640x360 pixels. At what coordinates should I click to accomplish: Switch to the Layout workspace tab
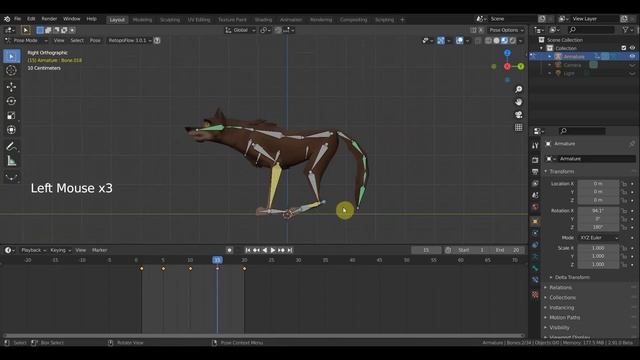coord(117,20)
